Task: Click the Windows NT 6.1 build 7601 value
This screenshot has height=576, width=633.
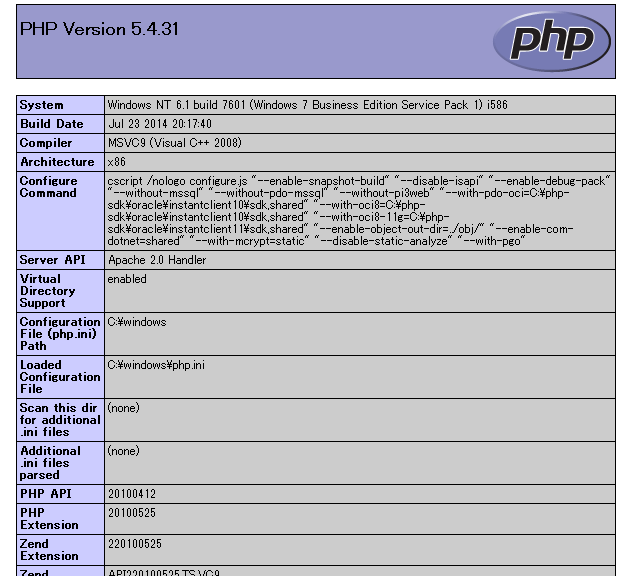Action: click(307, 105)
